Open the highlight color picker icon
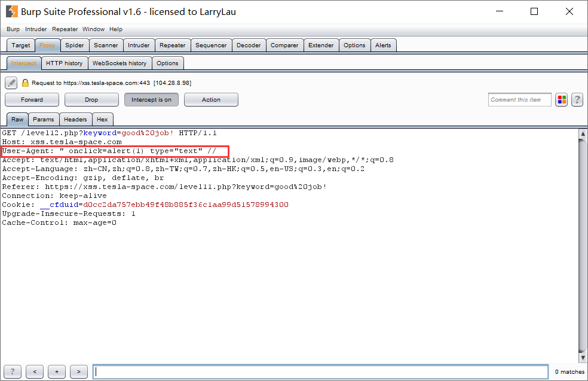Image resolution: width=588 pixels, height=381 pixels. coord(561,100)
